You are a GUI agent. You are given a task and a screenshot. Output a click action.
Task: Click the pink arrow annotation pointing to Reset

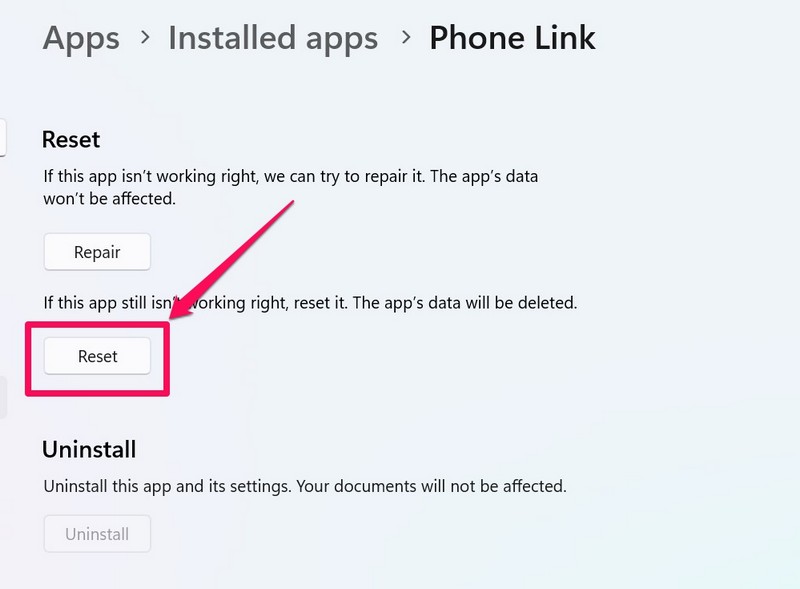(x=232, y=259)
